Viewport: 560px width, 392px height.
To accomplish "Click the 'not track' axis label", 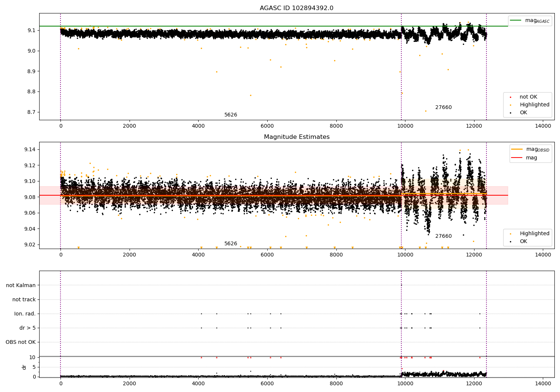I will click(24, 299).
